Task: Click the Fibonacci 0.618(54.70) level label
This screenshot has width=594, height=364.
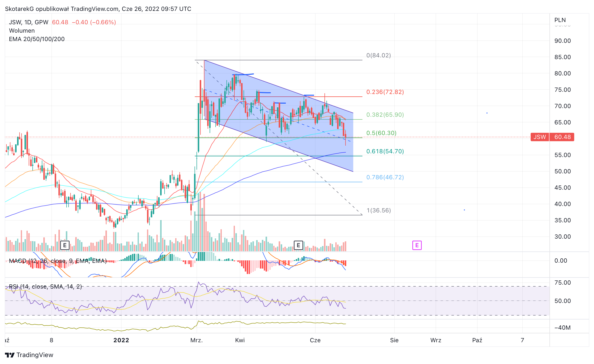Action: point(385,151)
